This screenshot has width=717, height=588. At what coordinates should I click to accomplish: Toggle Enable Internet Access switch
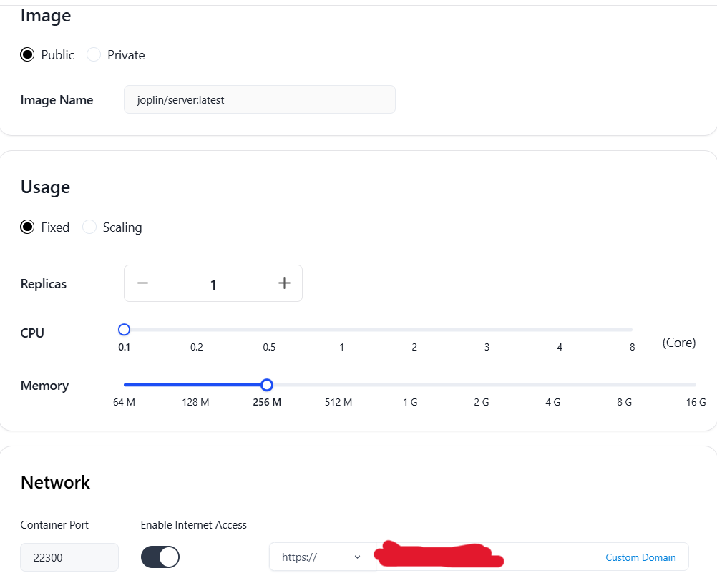(160, 557)
